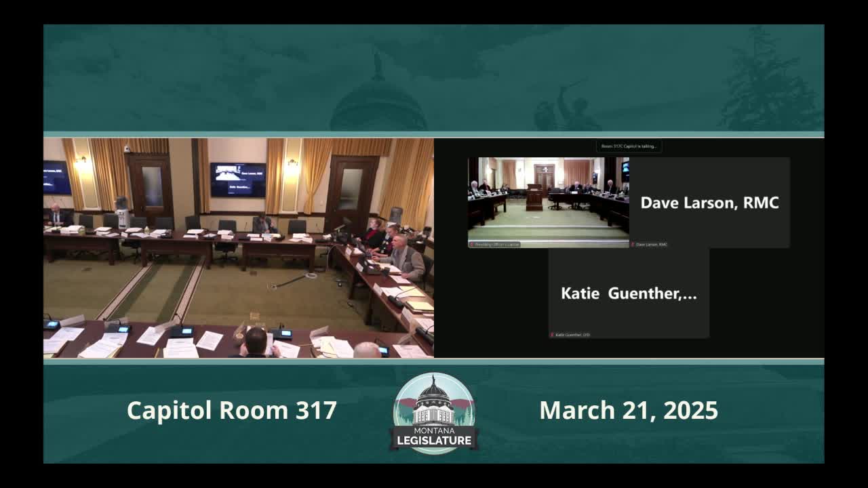Image resolution: width=868 pixels, height=488 pixels.
Task: Click the Capitol Room 317 label
Action: (x=231, y=410)
